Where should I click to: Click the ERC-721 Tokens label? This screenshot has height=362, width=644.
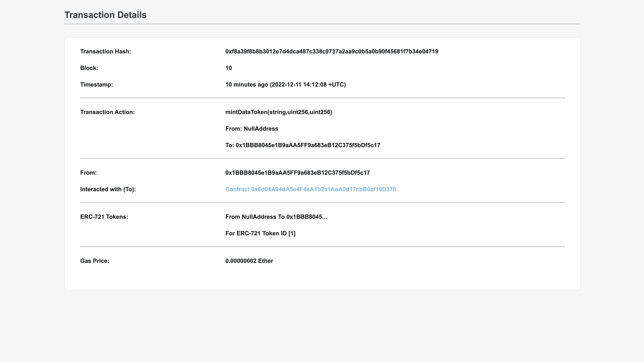104,217
